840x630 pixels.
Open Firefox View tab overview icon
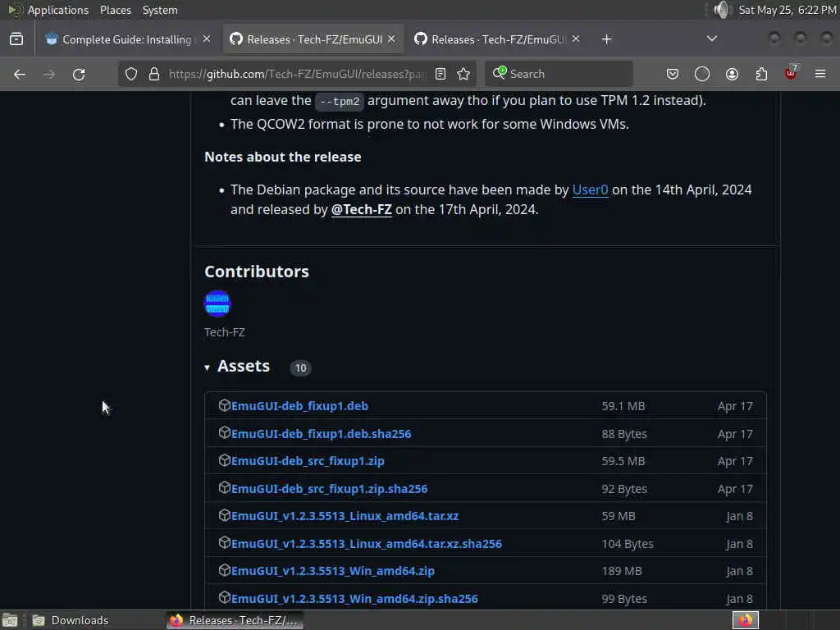tap(16, 39)
